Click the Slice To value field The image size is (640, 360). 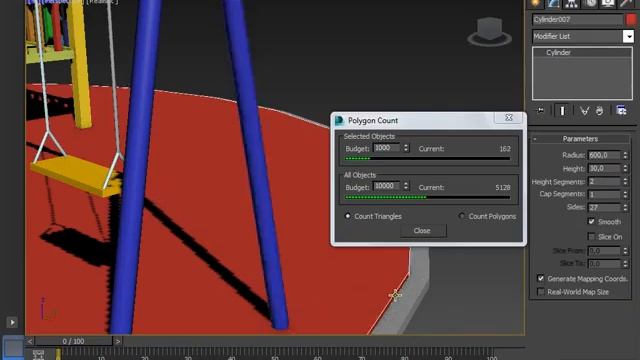pyautogui.click(x=604, y=264)
